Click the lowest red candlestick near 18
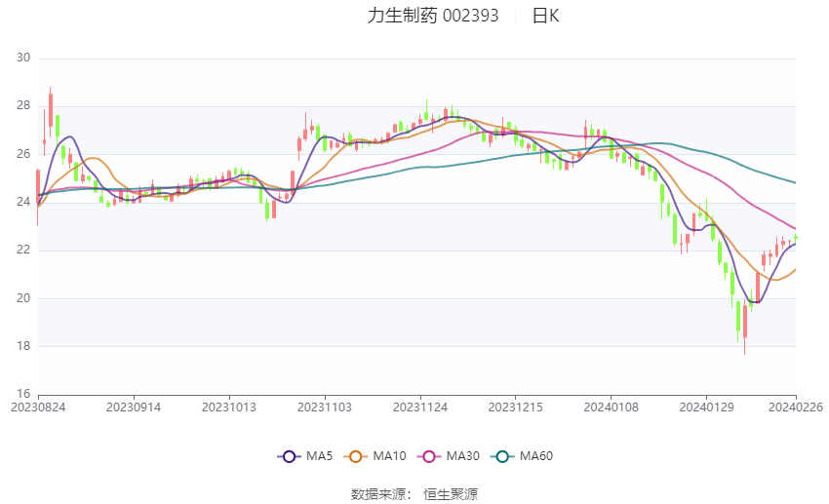The width and height of the screenshot is (829, 504). pos(745,322)
